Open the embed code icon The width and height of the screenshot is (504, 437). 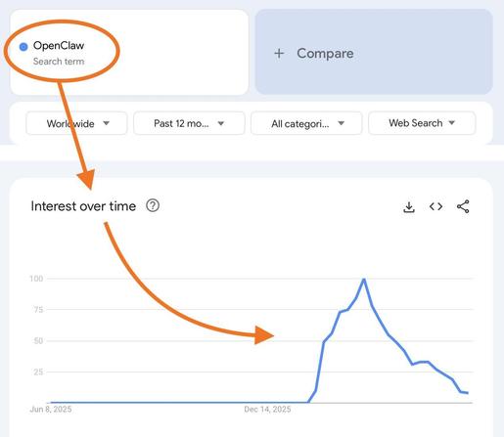435,206
